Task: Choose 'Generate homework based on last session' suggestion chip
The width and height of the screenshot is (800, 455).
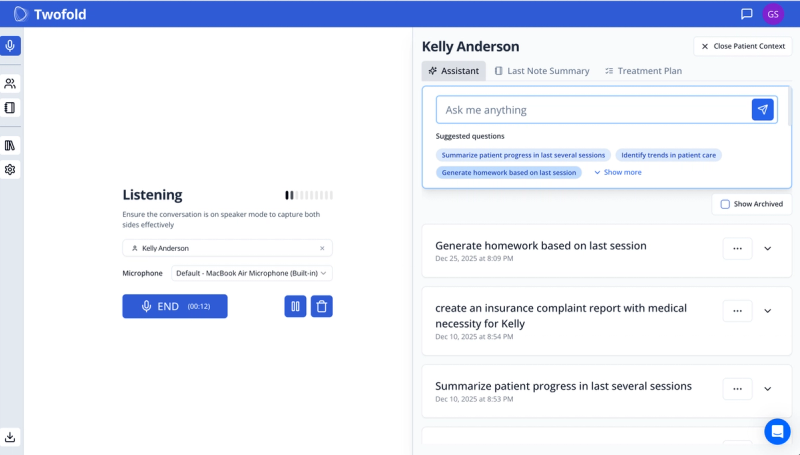Action: [x=509, y=172]
